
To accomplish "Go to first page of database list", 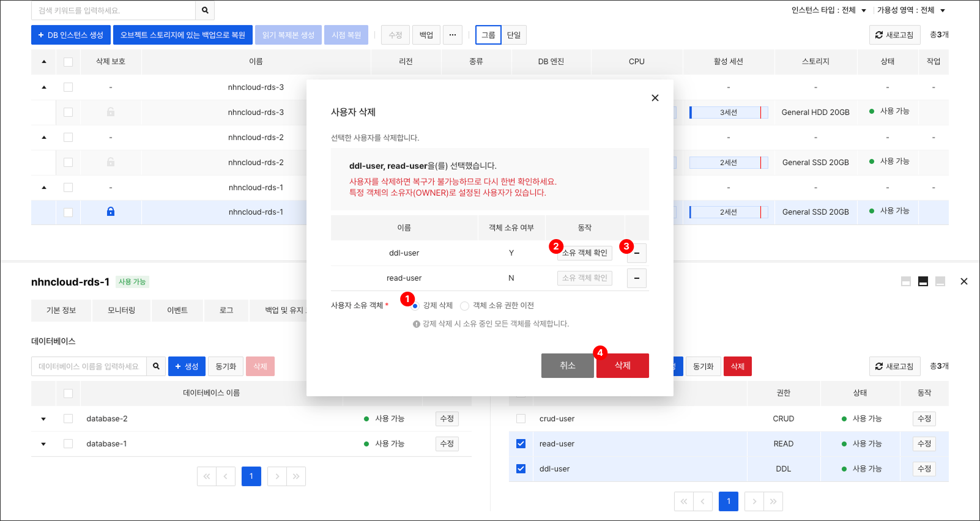I will coord(207,476).
